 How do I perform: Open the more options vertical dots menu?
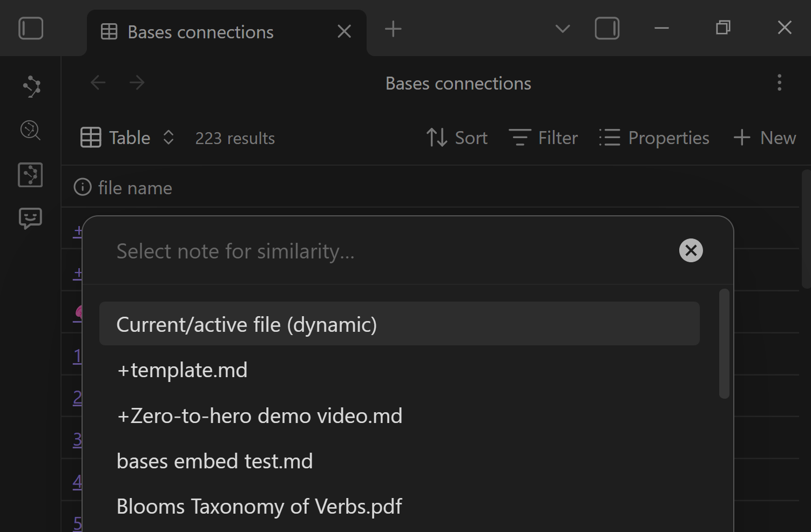point(779,83)
